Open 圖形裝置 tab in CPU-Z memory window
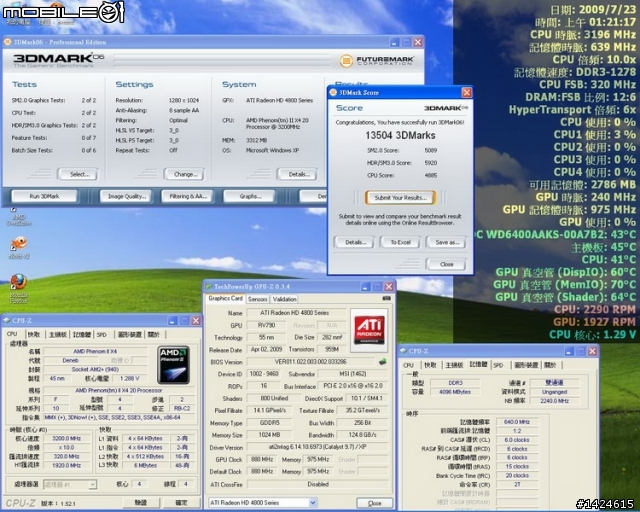The image size is (640, 512). (x=526, y=365)
